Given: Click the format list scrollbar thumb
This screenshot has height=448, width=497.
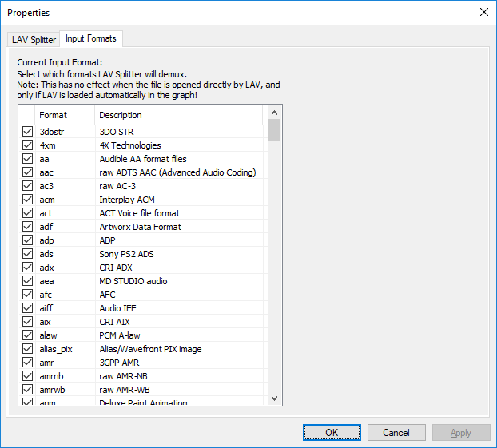Looking at the screenshot, I should point(275,129).
